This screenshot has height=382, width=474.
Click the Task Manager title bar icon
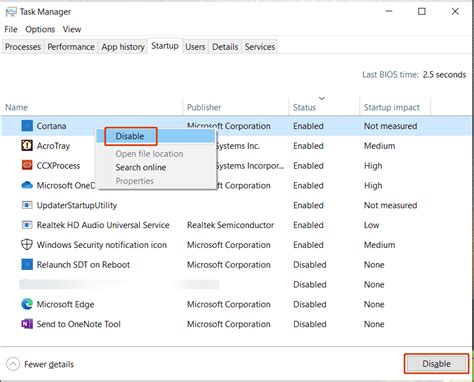[11, 12]
